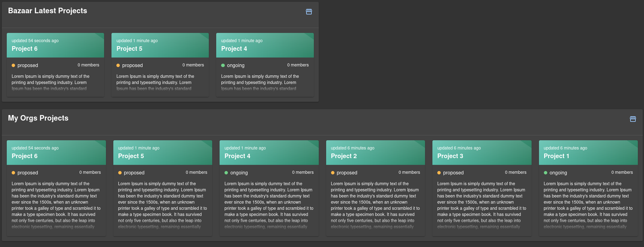Click the My Orgs Projects heading
This screenshot has width=644, height=247.
click(x=38, y=118)
